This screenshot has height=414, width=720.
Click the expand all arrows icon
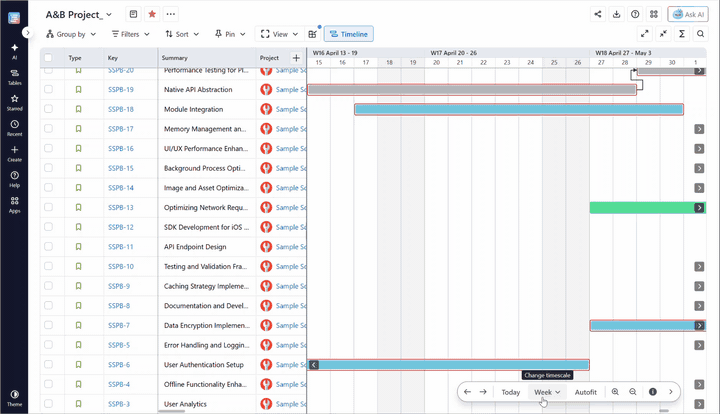645,34
